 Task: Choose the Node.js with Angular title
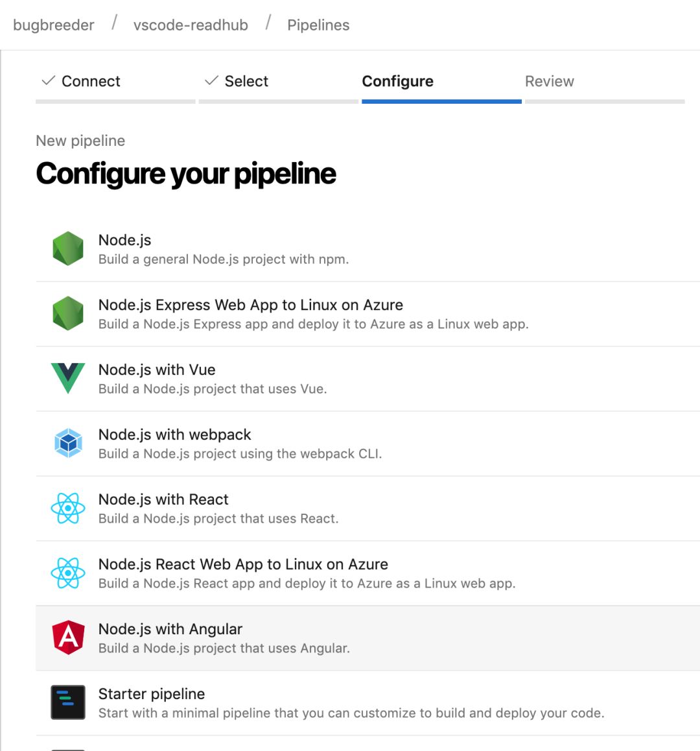(x=170, y=629)
